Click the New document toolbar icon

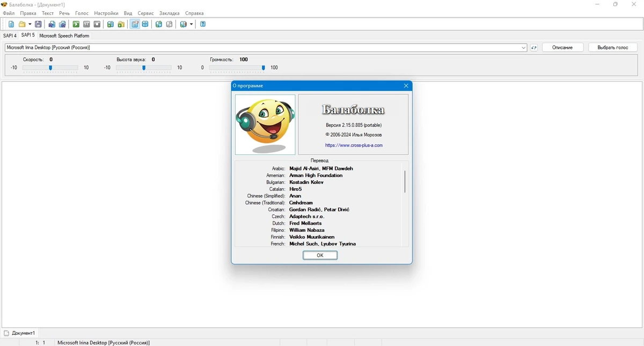(x=11, y=24)
